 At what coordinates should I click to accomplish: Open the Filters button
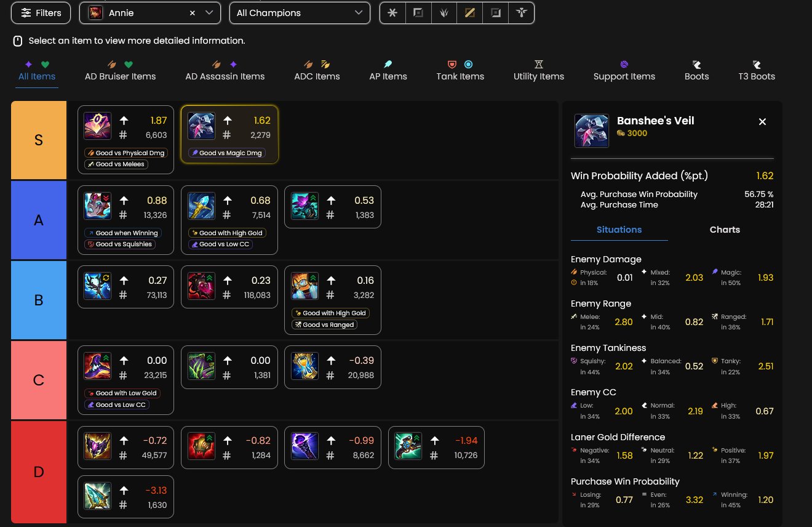[41, 13]
